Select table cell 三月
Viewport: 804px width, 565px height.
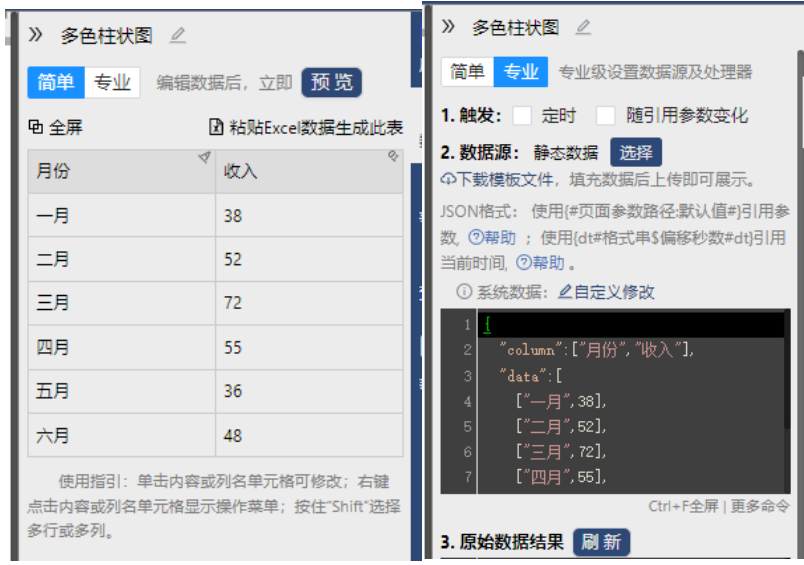point(122,302)
